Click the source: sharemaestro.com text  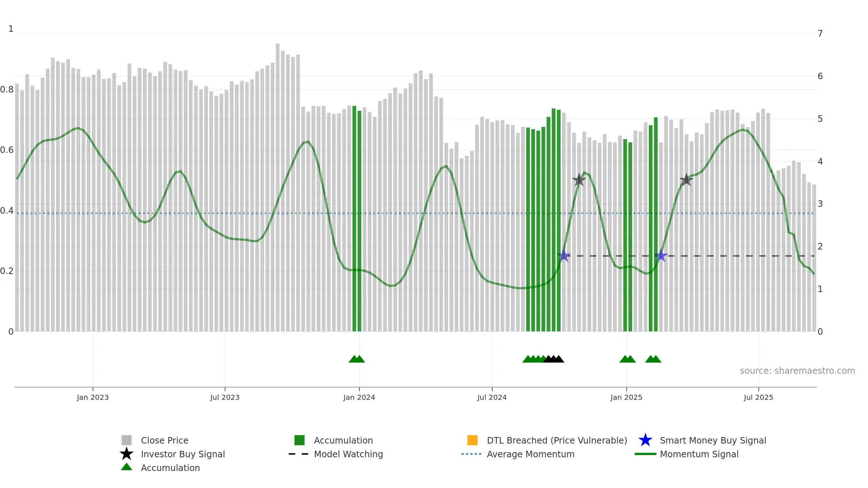(x=797, y=371)
